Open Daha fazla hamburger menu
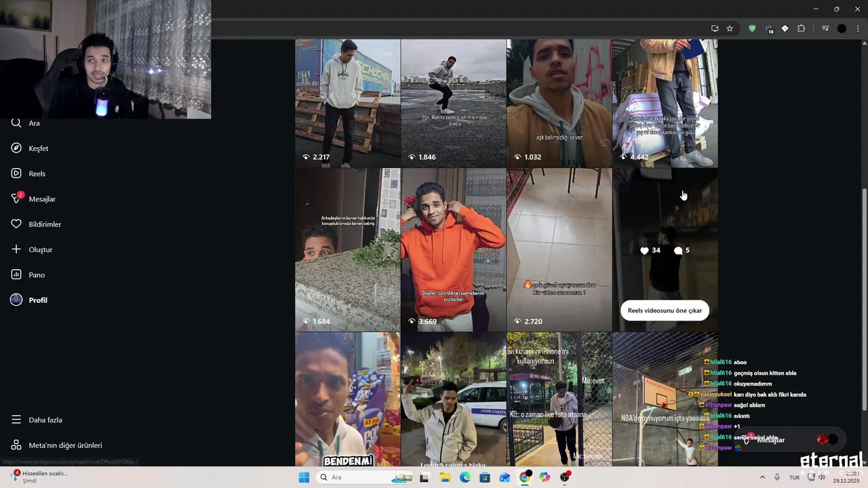The width and height of the screenshot is (868, 488). 37,420
